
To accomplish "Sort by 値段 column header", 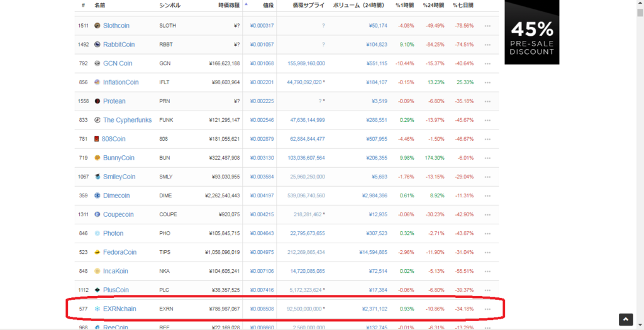I will click(x=268, y=5).
